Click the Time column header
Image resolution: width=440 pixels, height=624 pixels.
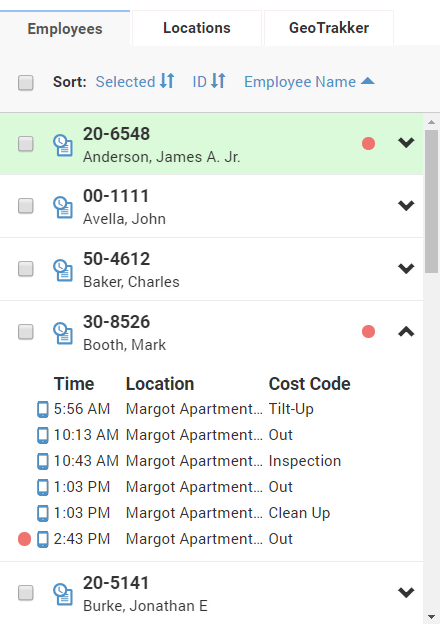[x=74, y=384]
